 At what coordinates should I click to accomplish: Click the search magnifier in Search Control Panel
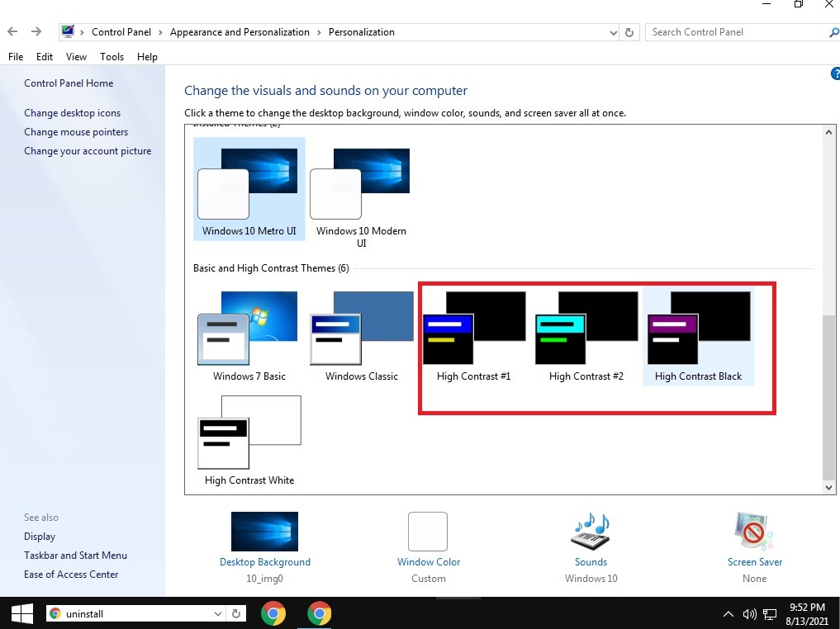click(x=830, y=31)
